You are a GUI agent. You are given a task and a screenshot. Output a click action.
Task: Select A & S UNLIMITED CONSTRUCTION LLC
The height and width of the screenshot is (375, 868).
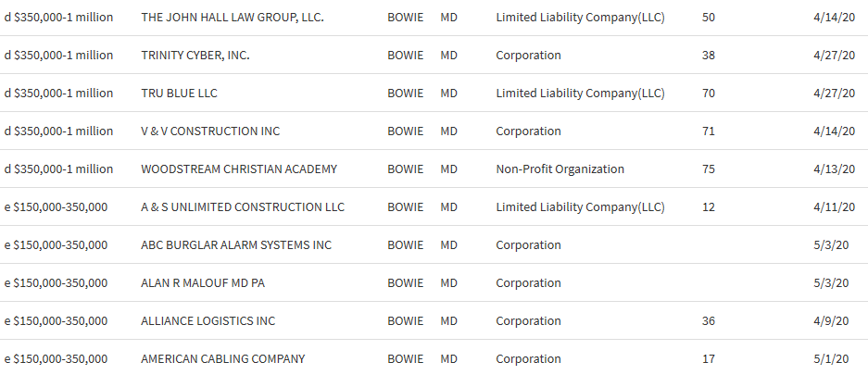[243, 207]
